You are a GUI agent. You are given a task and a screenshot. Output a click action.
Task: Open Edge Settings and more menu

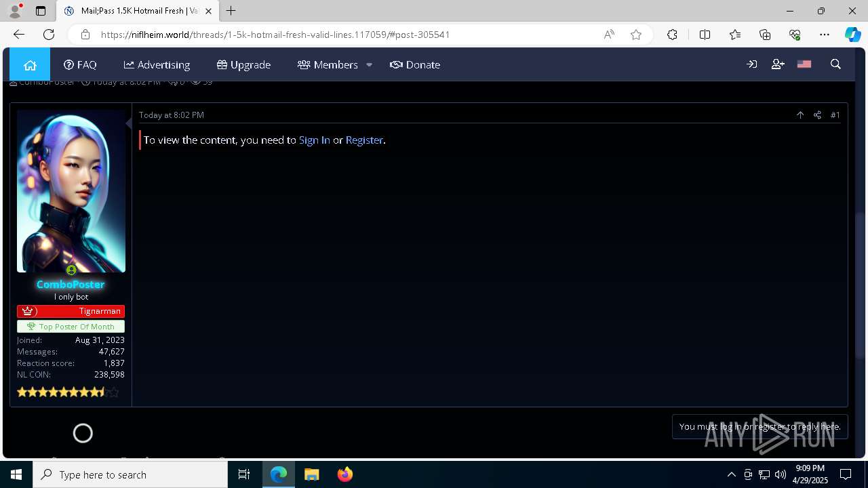[825, 35]
